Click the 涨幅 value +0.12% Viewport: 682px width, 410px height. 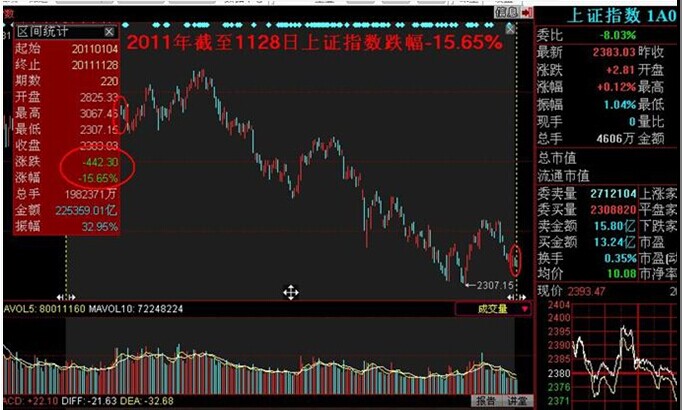pyautogui.click(x=616, y=87)
